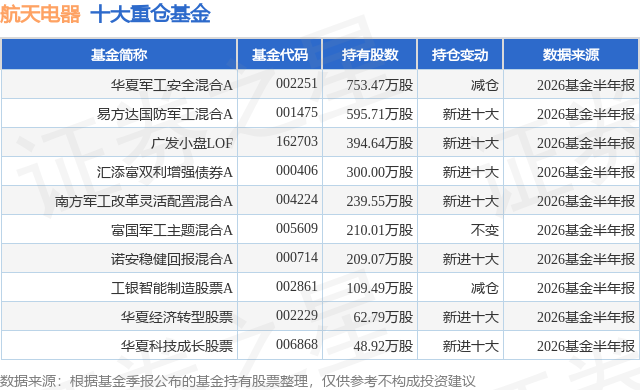Click fund code 006868
Screen dimensions: 640x390
297,344
